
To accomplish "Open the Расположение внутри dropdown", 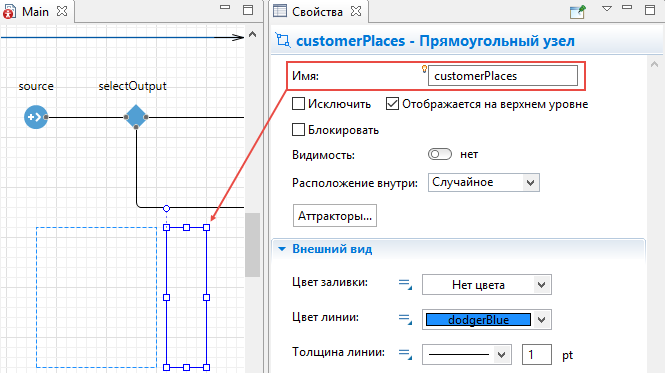I will point(483,182).
